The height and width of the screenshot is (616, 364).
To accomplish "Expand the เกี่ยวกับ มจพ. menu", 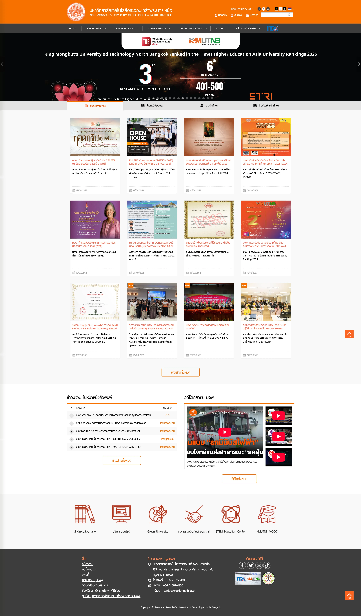I will pos(97,28).
